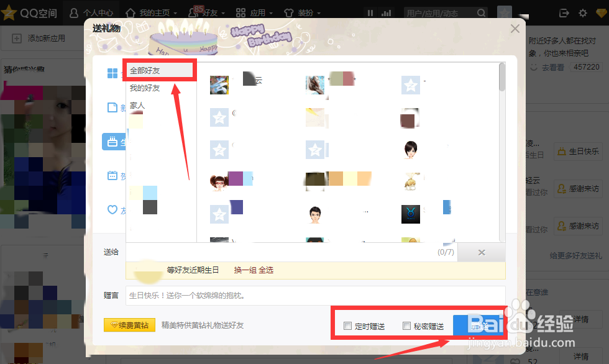Click the search magnifier in top bar

click(480, 11)
